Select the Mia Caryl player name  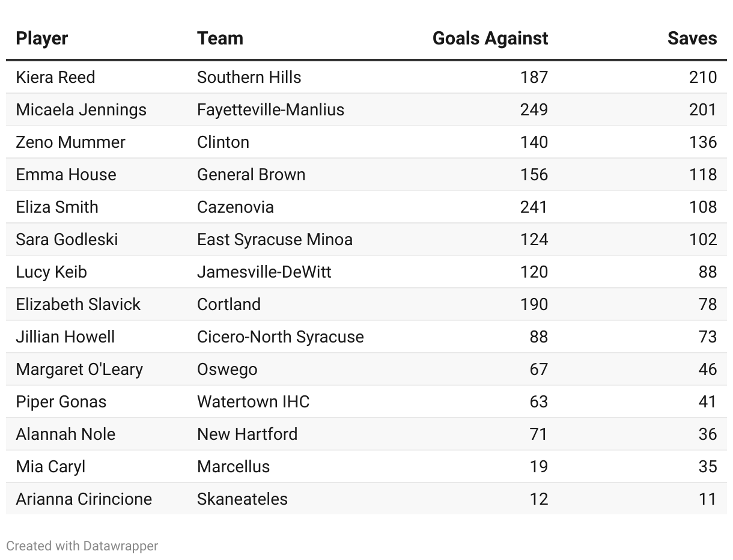pyautogui.click(x=50, y=467)
